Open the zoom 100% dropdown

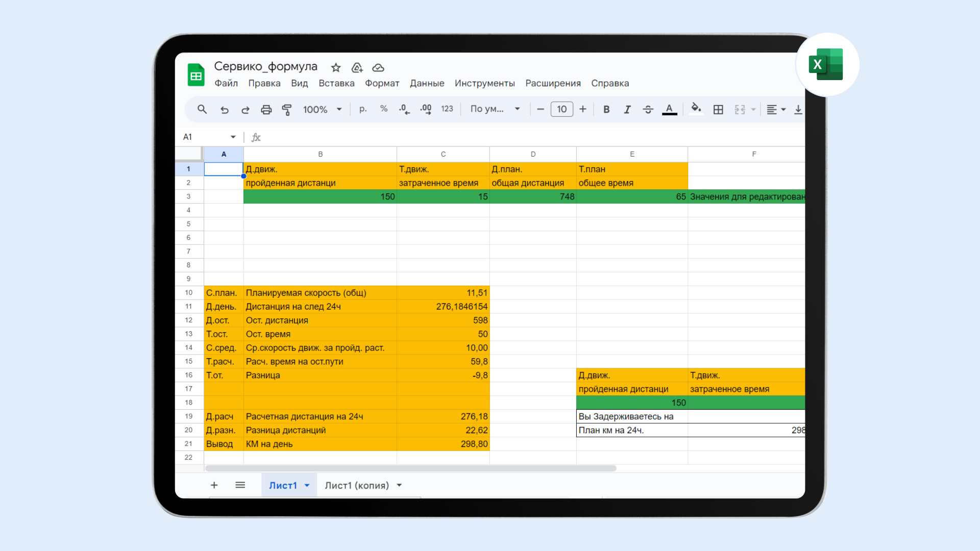(322, 109)
